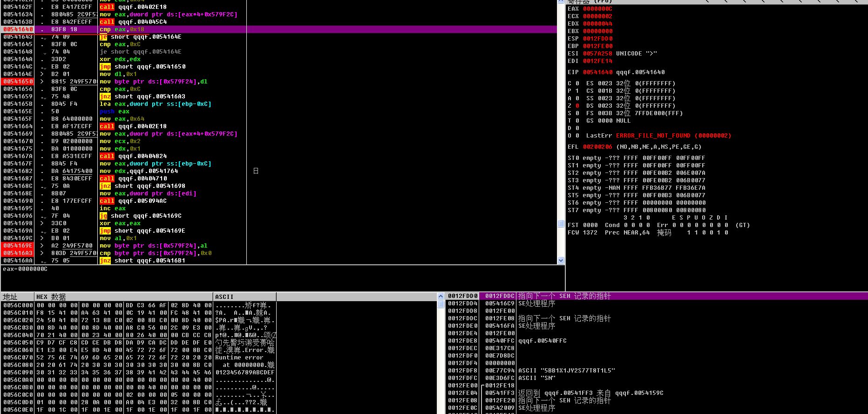This screenshot has width=868, height=414.
Task: Toggle the C carry flag bit
Action: point(577,83)
